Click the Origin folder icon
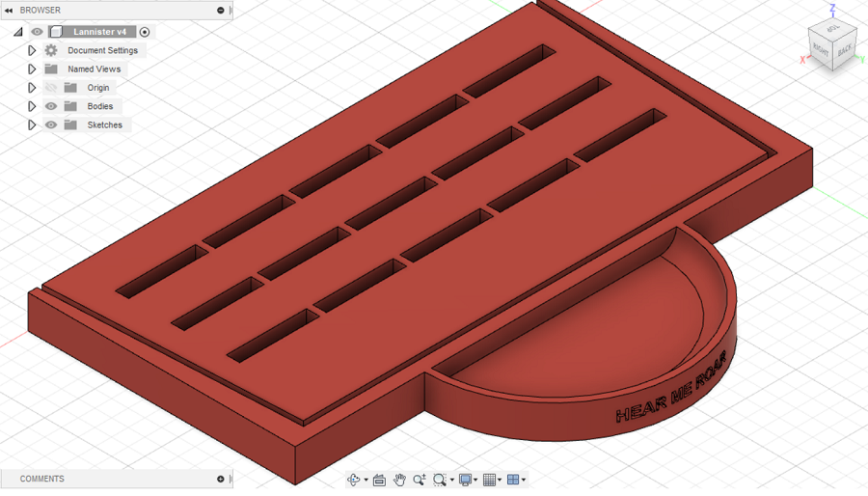 70,88
